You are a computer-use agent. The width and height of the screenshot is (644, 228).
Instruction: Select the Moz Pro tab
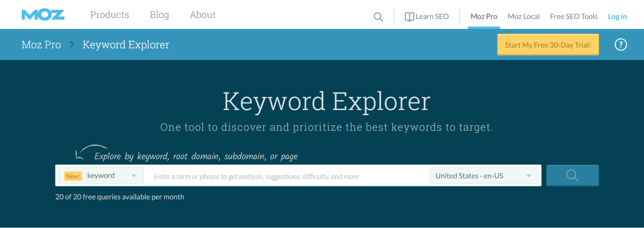[x=484, y=17]
